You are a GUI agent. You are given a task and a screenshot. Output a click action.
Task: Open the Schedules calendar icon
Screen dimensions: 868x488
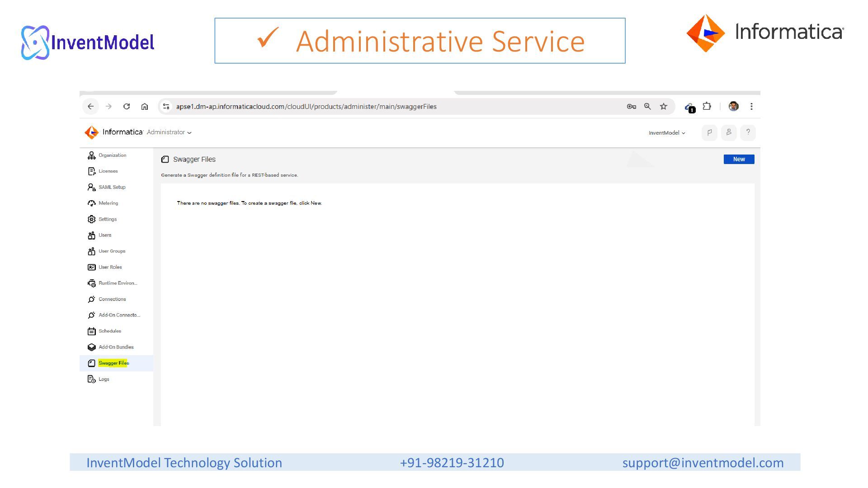click(91, 331)
